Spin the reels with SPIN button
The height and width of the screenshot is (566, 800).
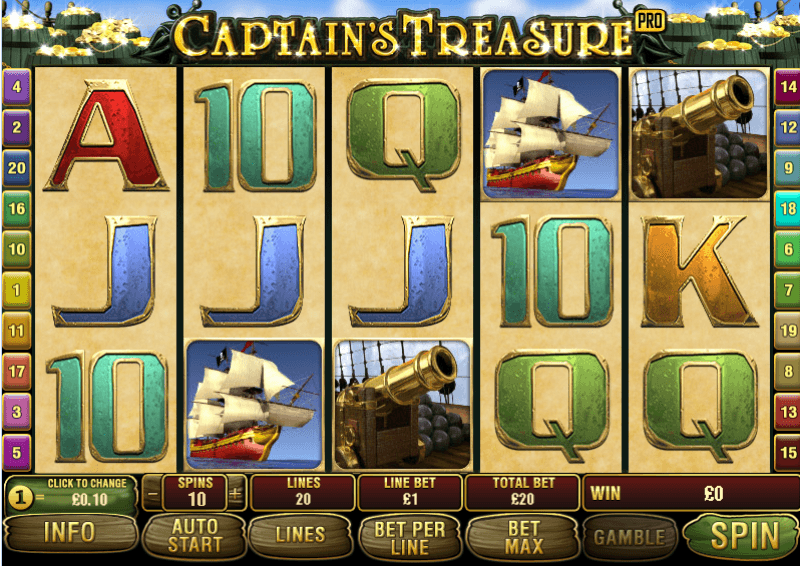coord(743,535)
